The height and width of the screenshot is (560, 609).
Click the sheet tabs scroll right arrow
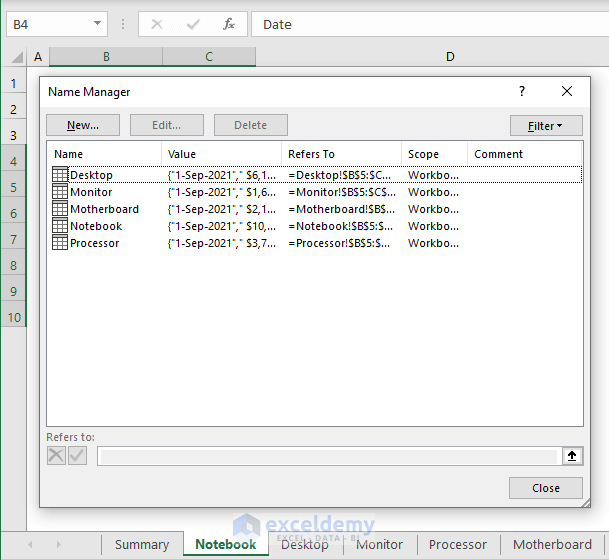coord(59,544)
